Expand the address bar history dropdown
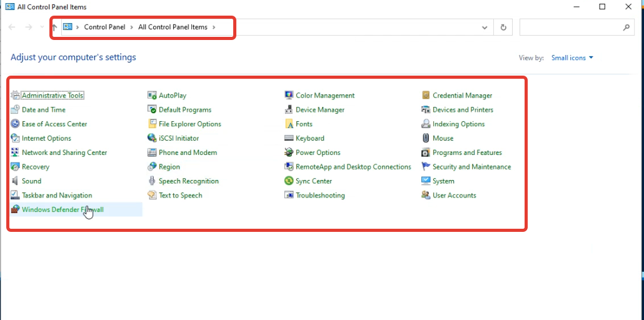Image resolution: width=644 pixels, height=320 pixels. click(485, 27)
